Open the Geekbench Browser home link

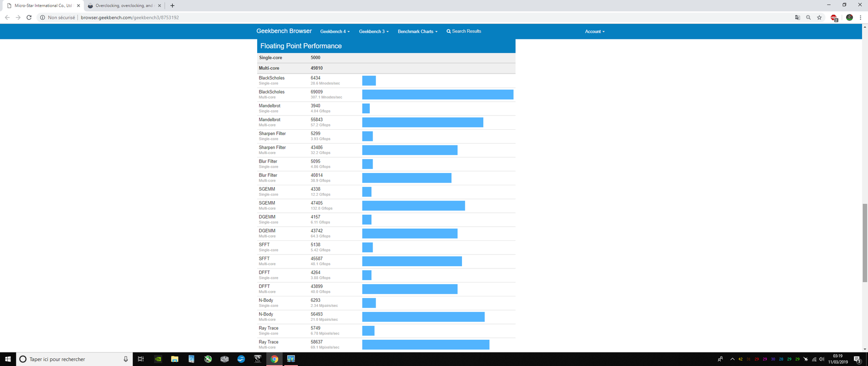click(284, 31)
